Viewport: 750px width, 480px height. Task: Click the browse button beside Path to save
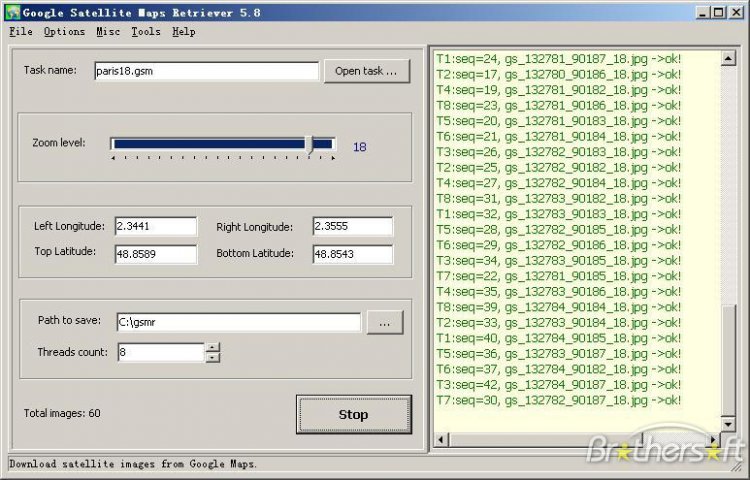[385, 323]
